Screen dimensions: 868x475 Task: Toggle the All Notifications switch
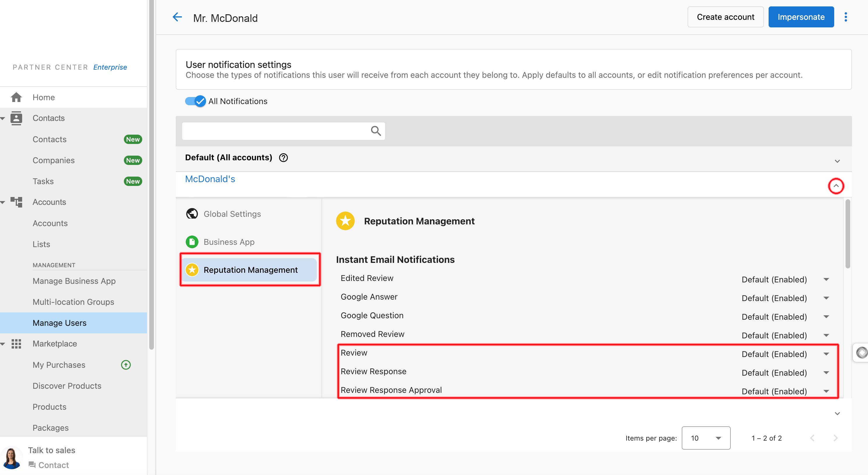(196, 101)
